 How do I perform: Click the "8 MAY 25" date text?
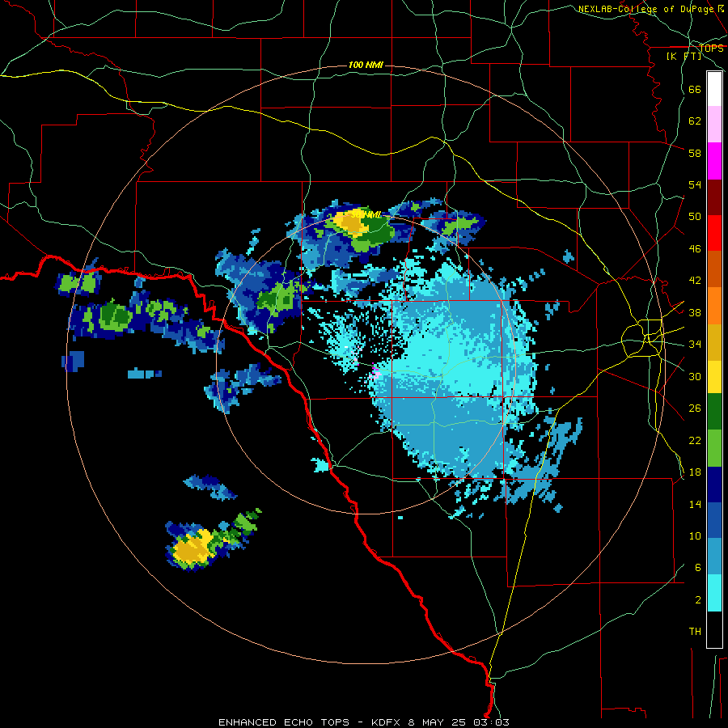click(x=438, y=722)
